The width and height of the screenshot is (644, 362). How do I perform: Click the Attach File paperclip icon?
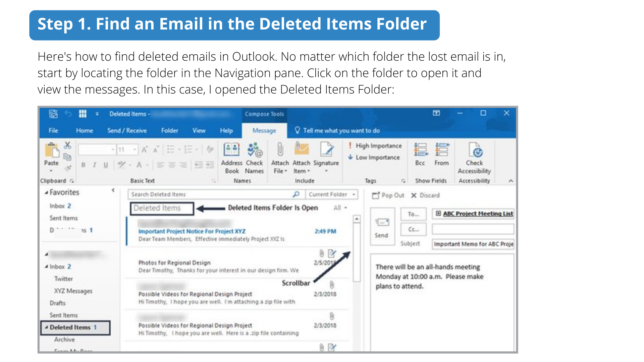tap(280, 150)
